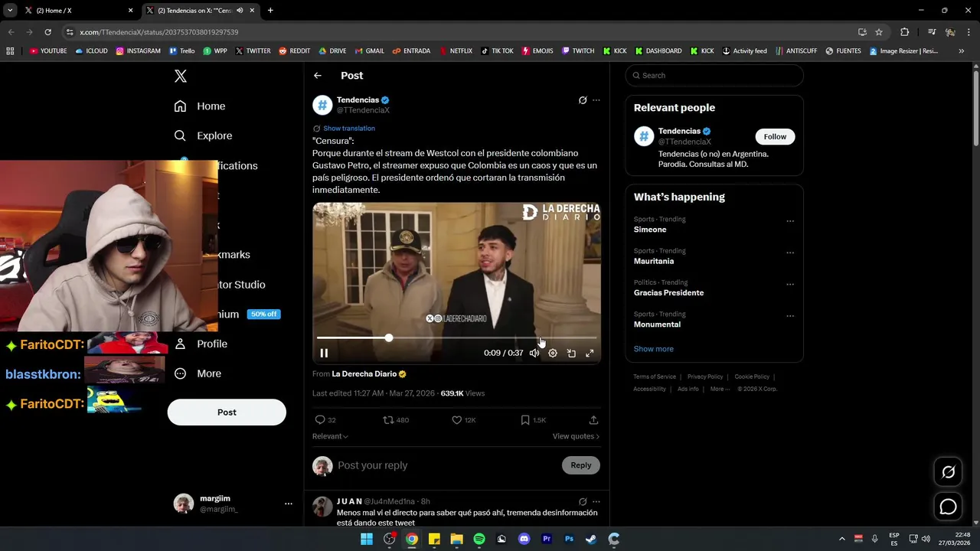Click the white Post button in sidebar
The height and width of the screenshot is (551, 980).
tap(227, 412)
